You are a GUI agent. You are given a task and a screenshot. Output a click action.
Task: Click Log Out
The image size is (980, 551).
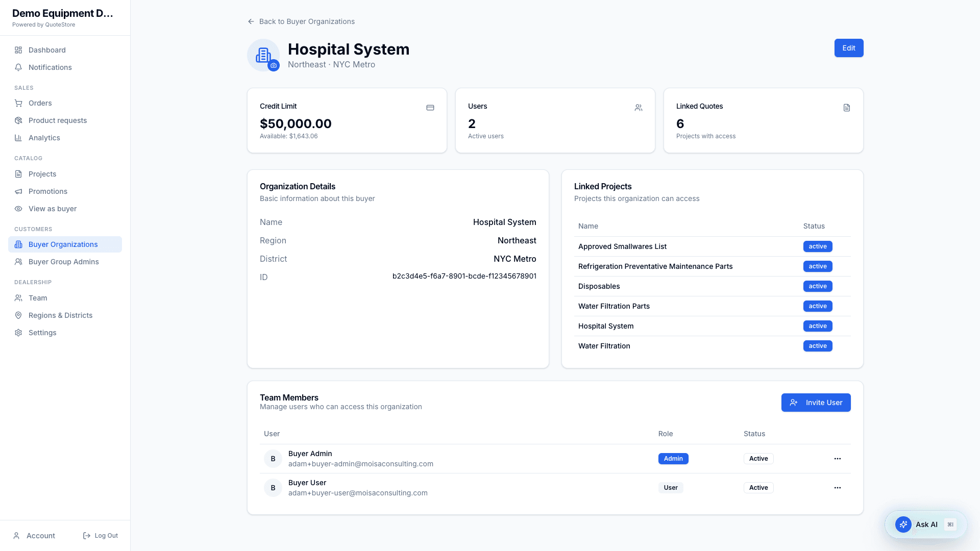[101, 536]
